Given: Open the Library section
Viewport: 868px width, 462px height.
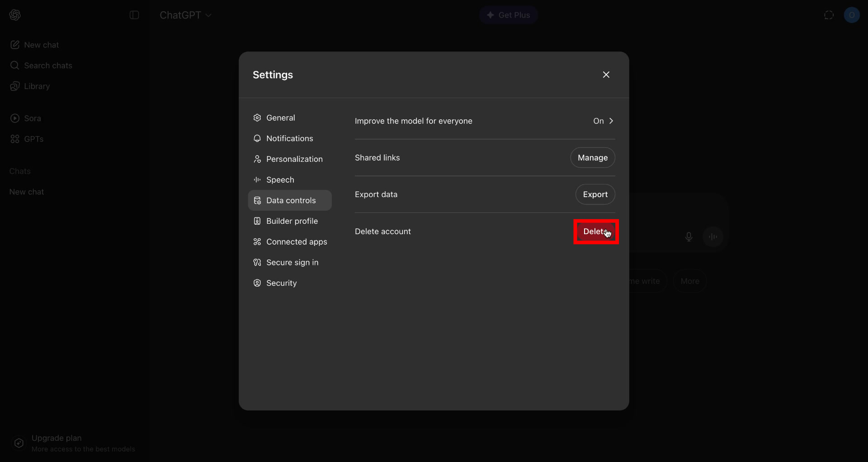Looking at the screenshot, I should 36,86.
